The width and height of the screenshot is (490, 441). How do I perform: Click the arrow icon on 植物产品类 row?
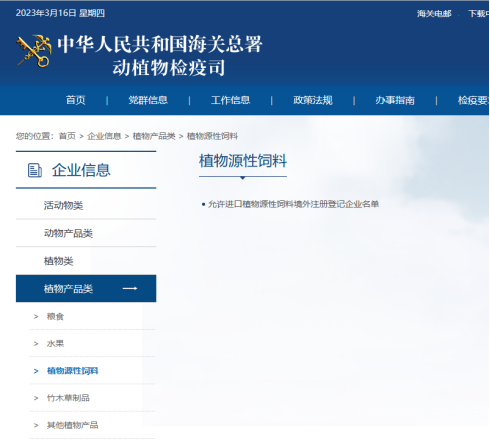pos(130,289)
